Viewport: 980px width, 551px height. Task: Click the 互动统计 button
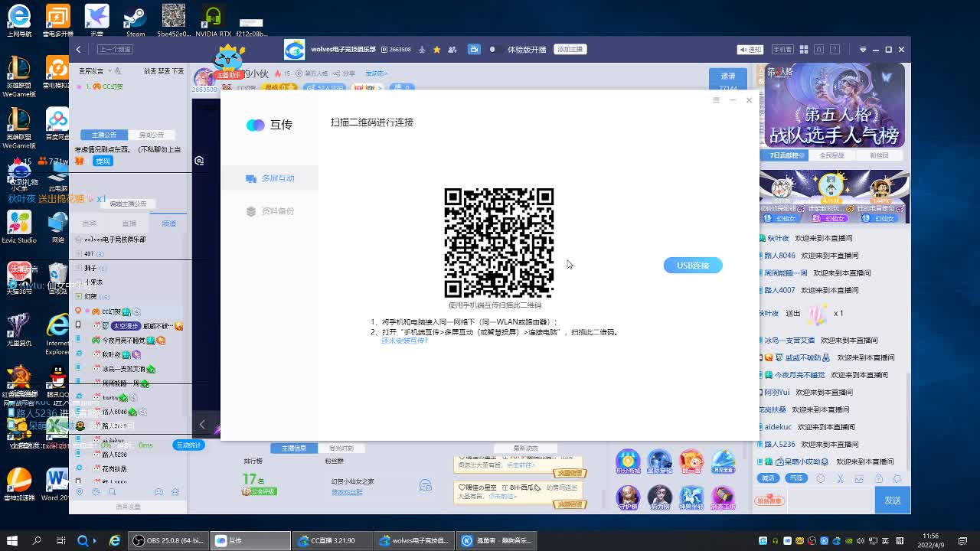(188, 445)
